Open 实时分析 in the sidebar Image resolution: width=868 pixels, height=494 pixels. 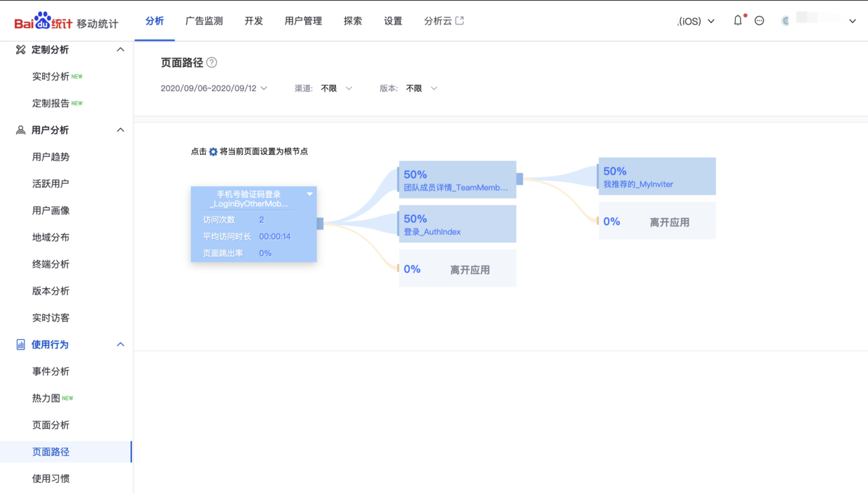(50, 76)
